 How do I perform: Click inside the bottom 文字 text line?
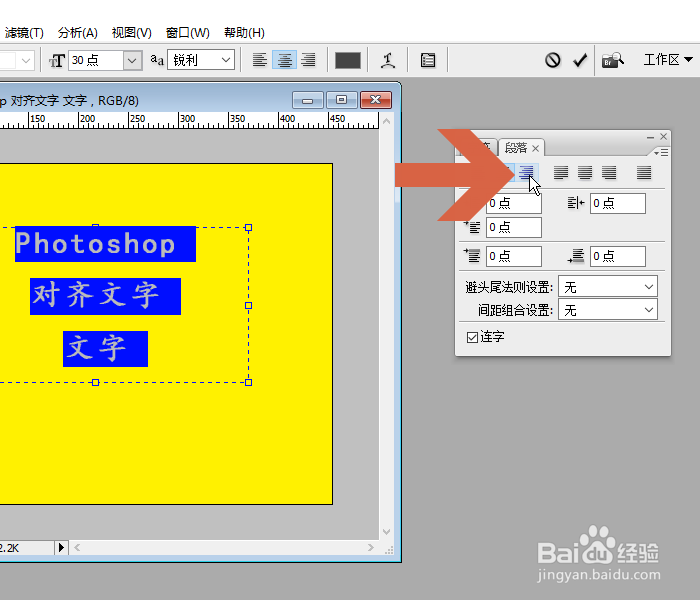pyautogui.click(x=105, y=349)
